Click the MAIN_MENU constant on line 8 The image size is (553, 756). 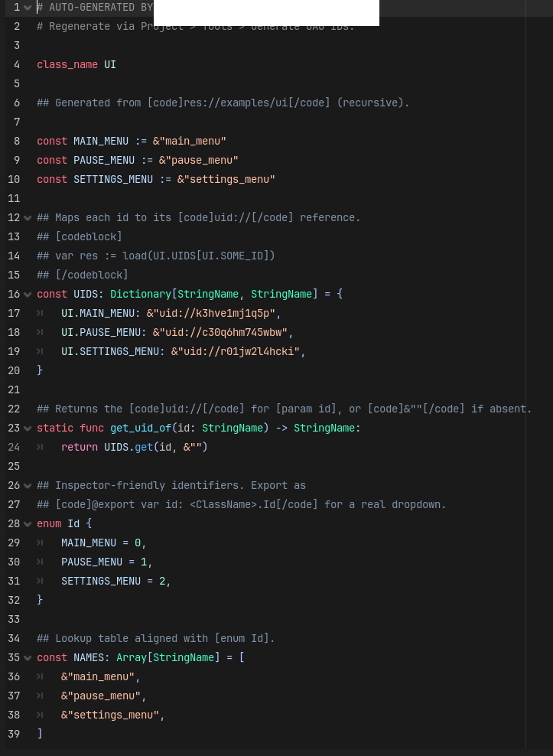click(x=101, y=142)
